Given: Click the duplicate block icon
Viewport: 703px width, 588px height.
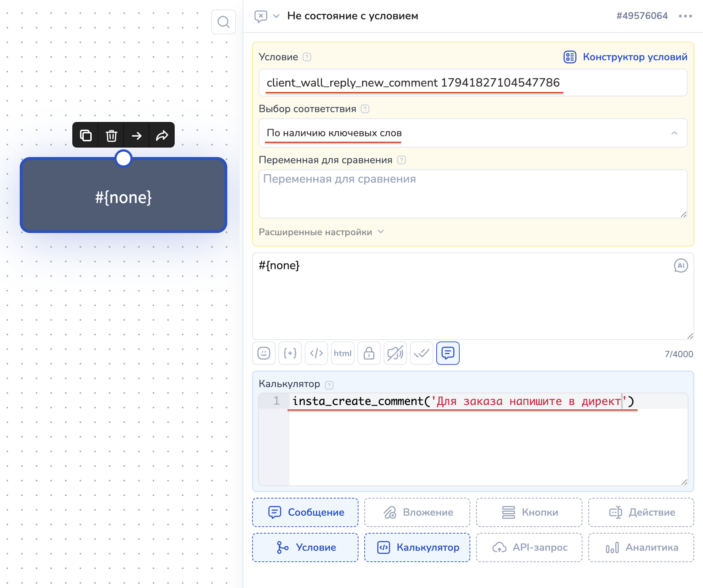Looking at the screenshot, I should tap(85, 135).
